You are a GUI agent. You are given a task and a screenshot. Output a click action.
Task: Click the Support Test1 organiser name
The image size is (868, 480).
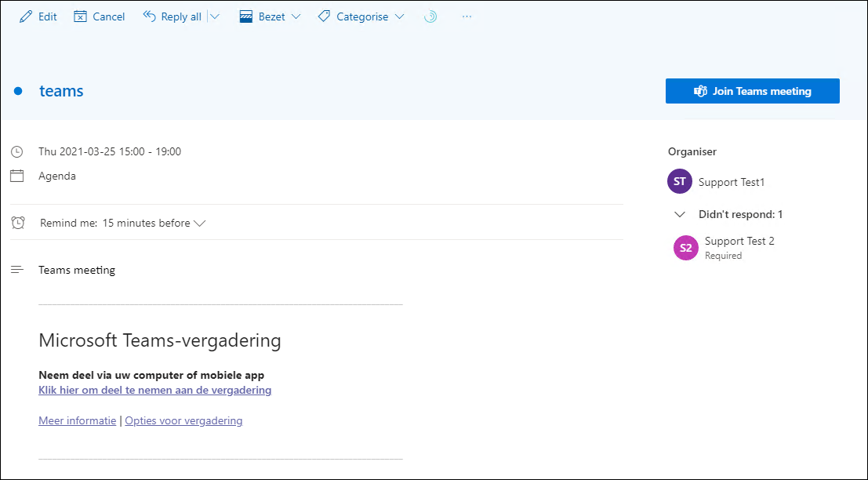732,182
